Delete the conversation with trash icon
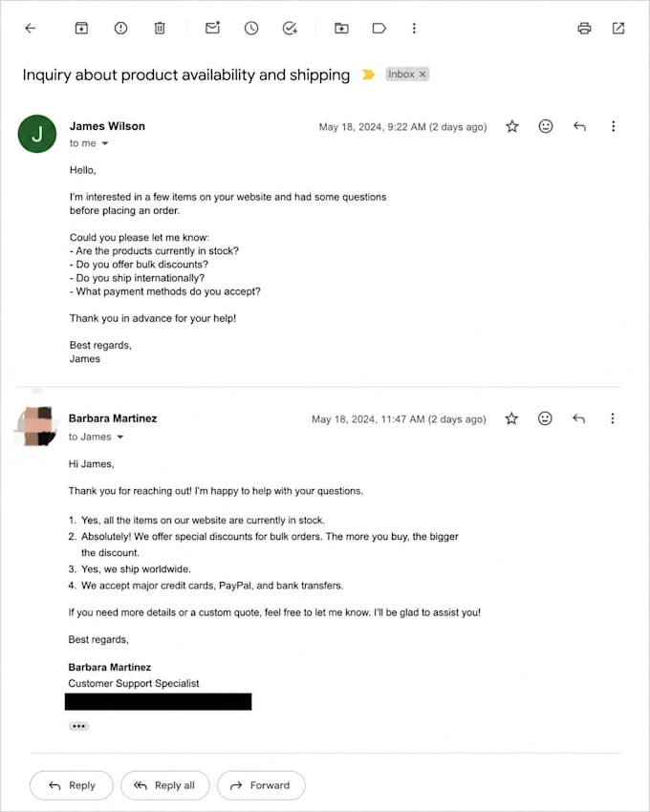 pyautogui.click(x=160, y=28)
